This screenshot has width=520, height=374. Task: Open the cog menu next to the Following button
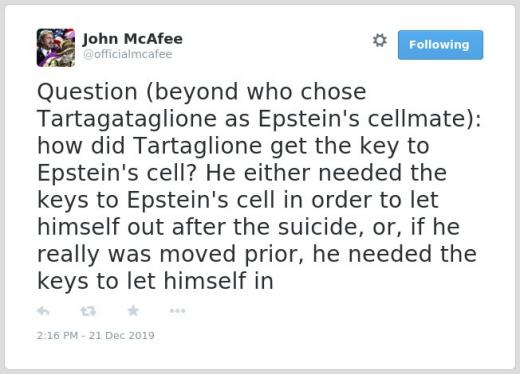pyautogui.click(x=380, y=40)
